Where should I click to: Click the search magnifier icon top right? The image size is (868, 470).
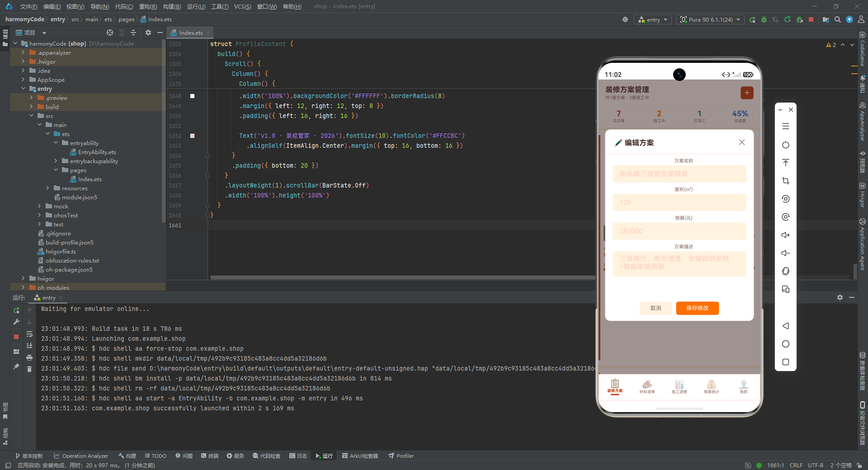tap(838, 19)
